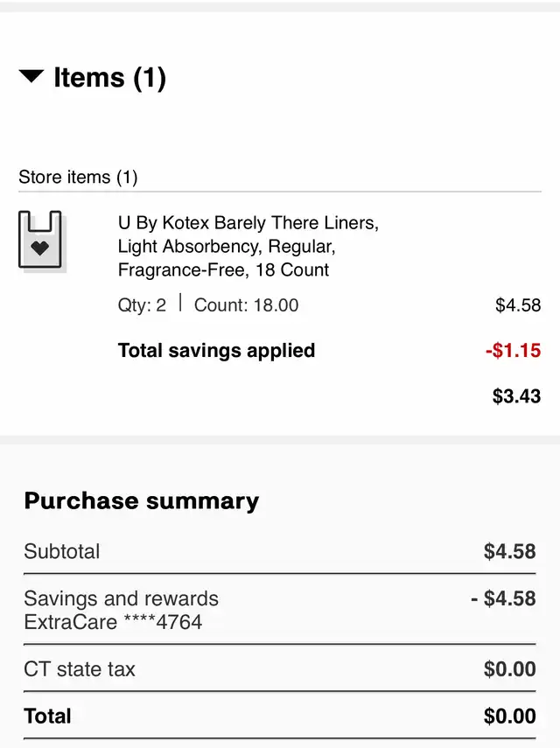Click the Count: 18.00 text
Viewport: 560px width, 748px height.
(x=246, y=304)
